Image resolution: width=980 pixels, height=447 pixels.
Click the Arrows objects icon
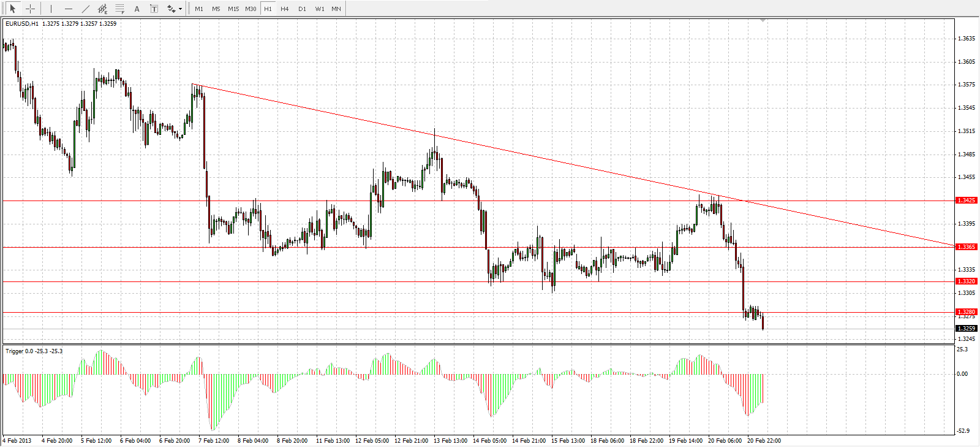click(171, 9)
